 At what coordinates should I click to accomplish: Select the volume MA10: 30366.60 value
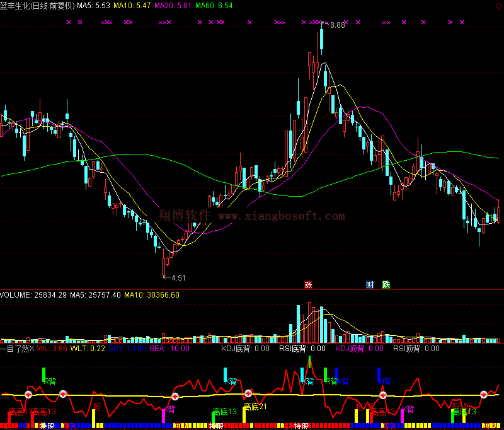coord(152,295)
